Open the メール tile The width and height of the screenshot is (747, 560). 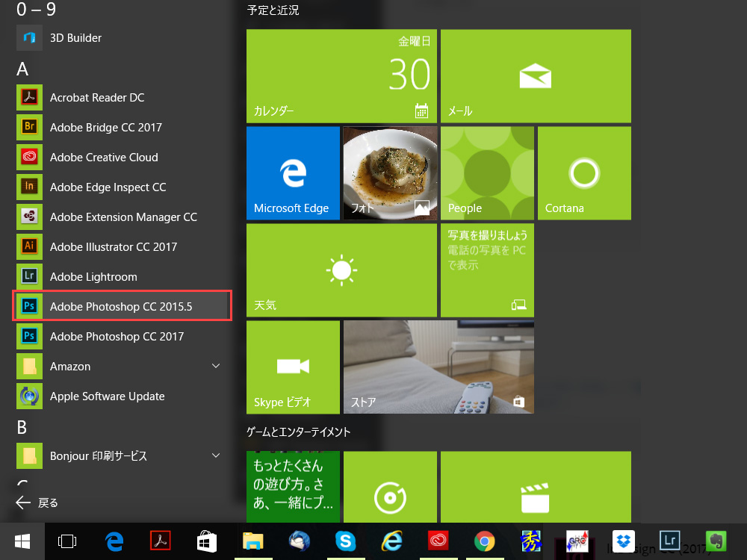[x=536, y=76]
